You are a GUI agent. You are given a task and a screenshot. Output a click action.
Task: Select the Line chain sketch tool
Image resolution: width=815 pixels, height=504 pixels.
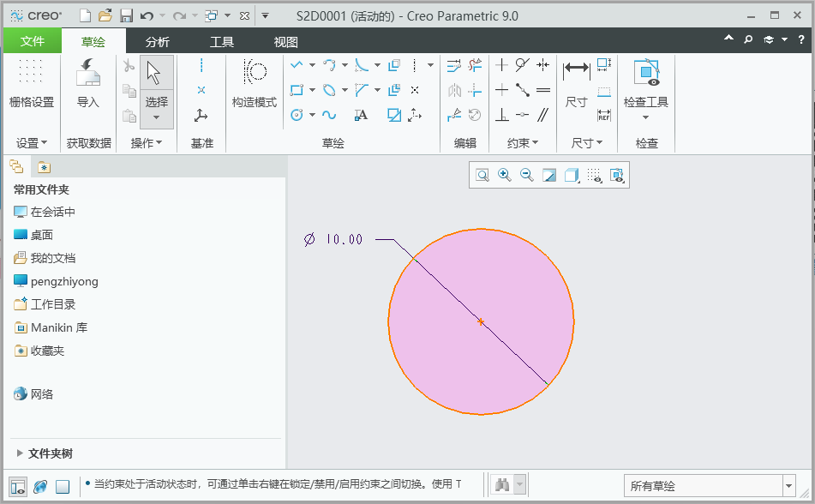coord(297,65)
